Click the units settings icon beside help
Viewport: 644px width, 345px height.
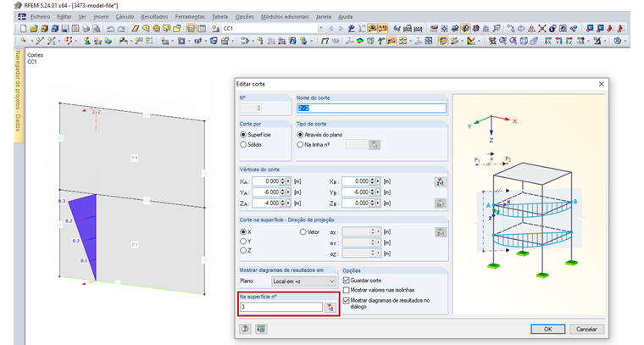[x=261, y=328]
